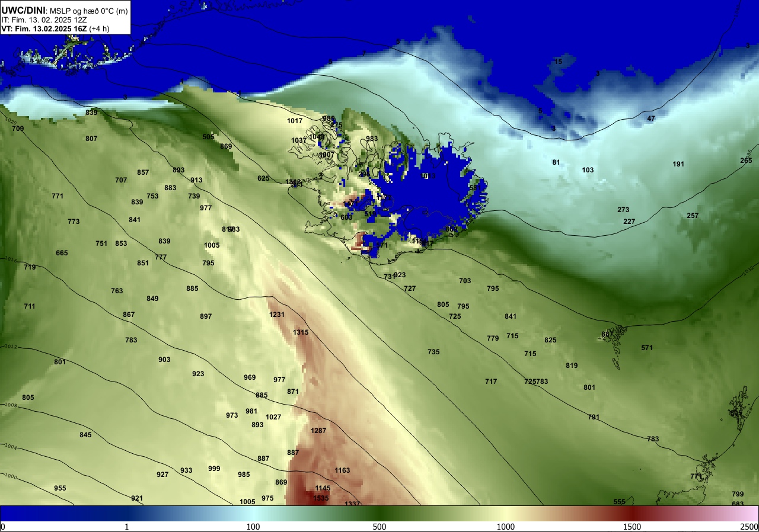Click the map value 751

tap(101, 243)
